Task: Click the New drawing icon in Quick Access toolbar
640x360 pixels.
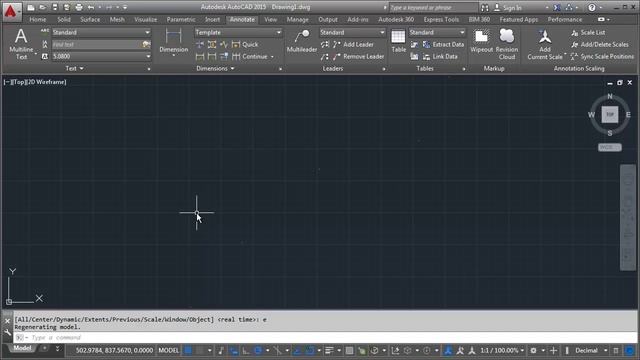Action: (x=31, y=7)
